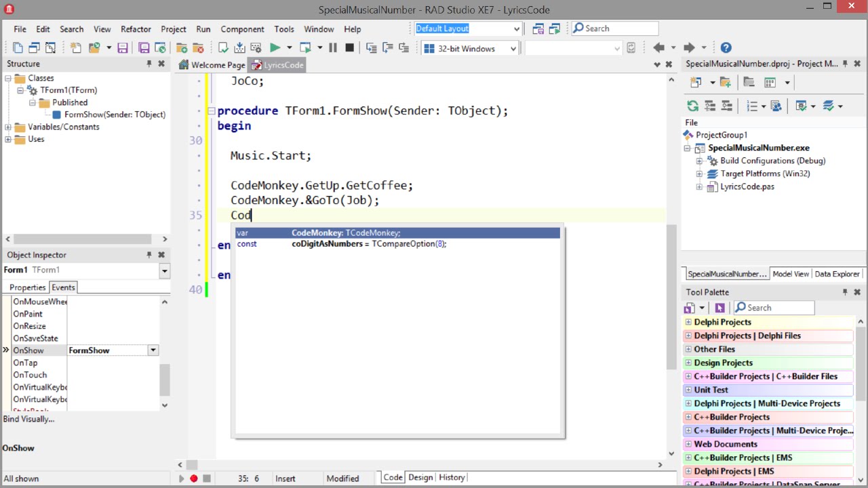Viewport: 868px width, 488px height.
Task: Click Add Existing folder icon in Project Manager
Action: (x=725, y=83)
